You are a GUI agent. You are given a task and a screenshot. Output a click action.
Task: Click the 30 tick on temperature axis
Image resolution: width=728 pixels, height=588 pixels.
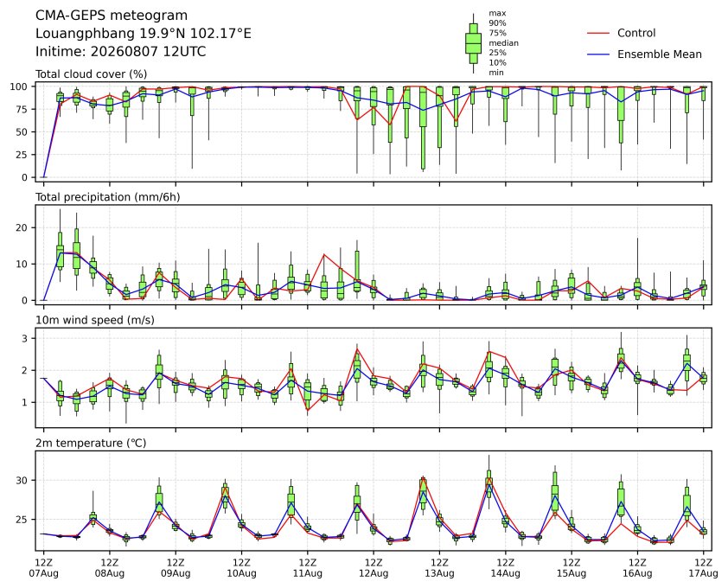[x=22, y=480]
